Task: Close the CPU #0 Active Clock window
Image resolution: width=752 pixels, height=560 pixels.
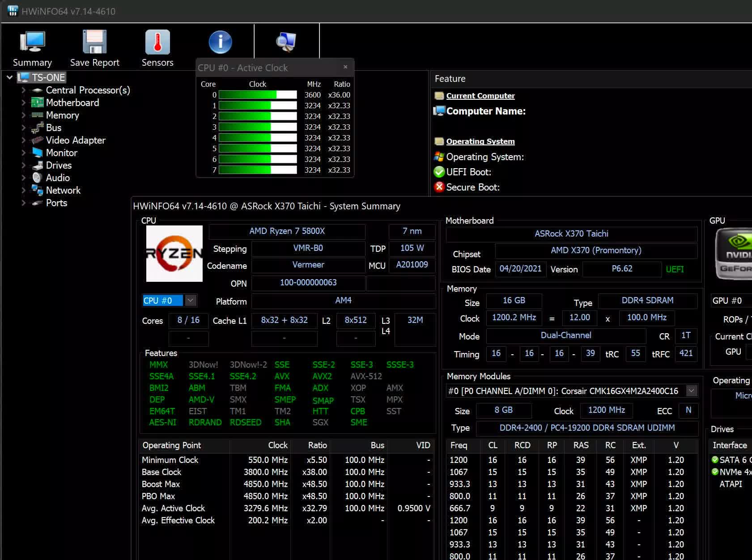Action: click(345, 67)
